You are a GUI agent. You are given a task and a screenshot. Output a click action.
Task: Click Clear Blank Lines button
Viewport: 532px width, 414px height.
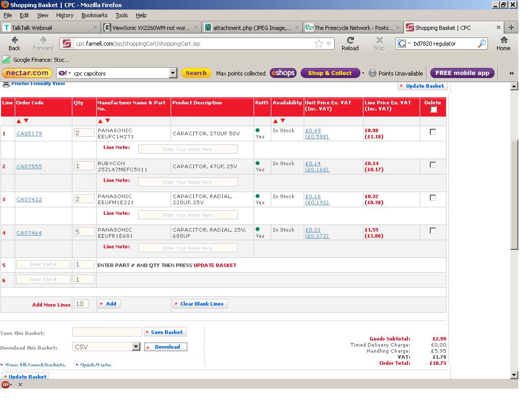click(x=200, y=304)
